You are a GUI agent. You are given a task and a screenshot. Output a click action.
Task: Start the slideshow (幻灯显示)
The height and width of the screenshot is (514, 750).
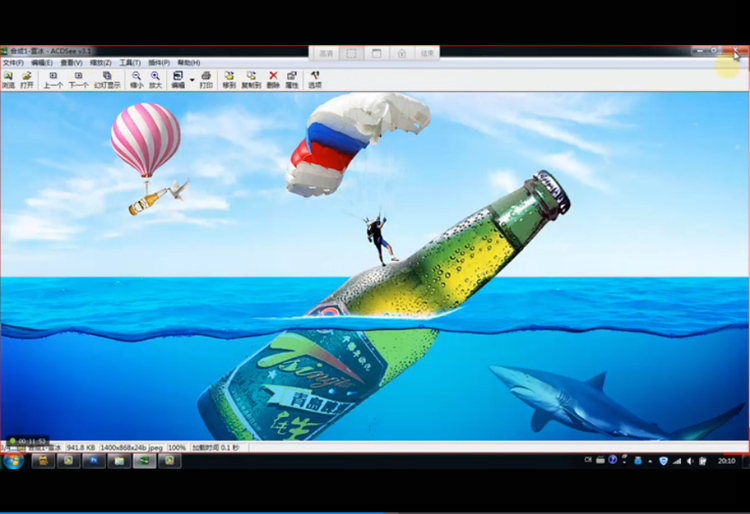[107, 80]
